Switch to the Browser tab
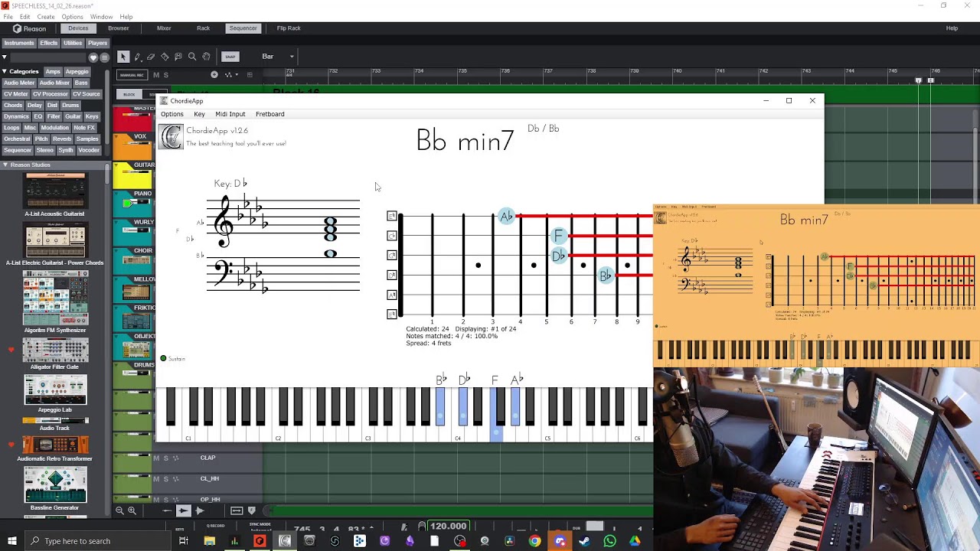This screenshot has height=551, width=980. 119,28
